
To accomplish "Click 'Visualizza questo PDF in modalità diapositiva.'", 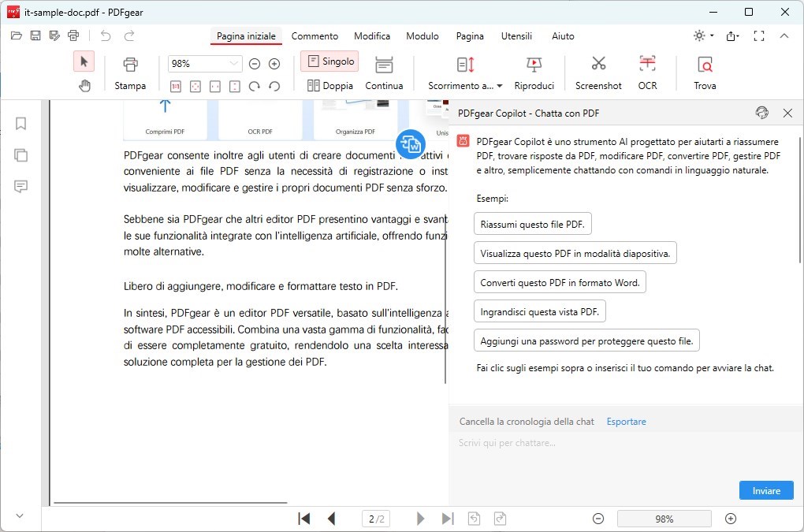I will (x=575, y=253).
